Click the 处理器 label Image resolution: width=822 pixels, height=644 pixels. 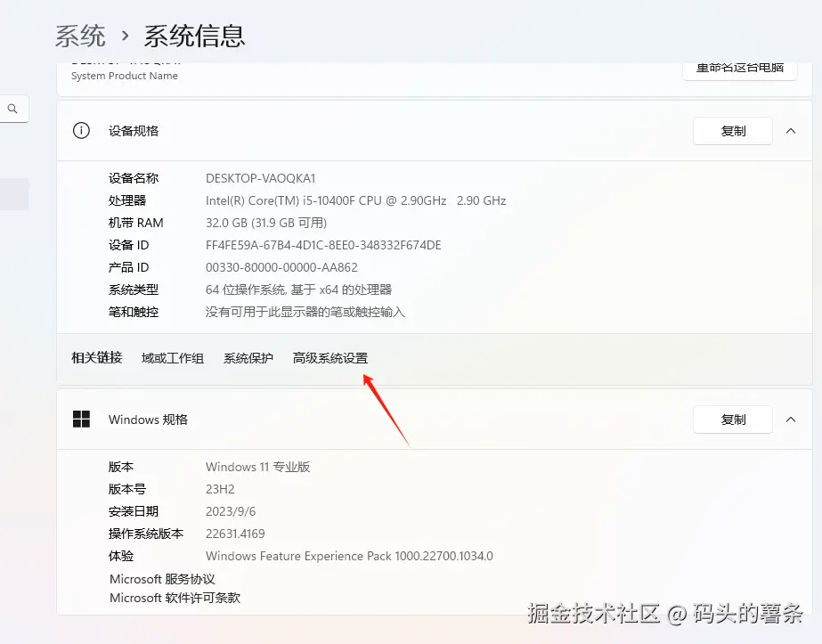(x=127, y=200)
